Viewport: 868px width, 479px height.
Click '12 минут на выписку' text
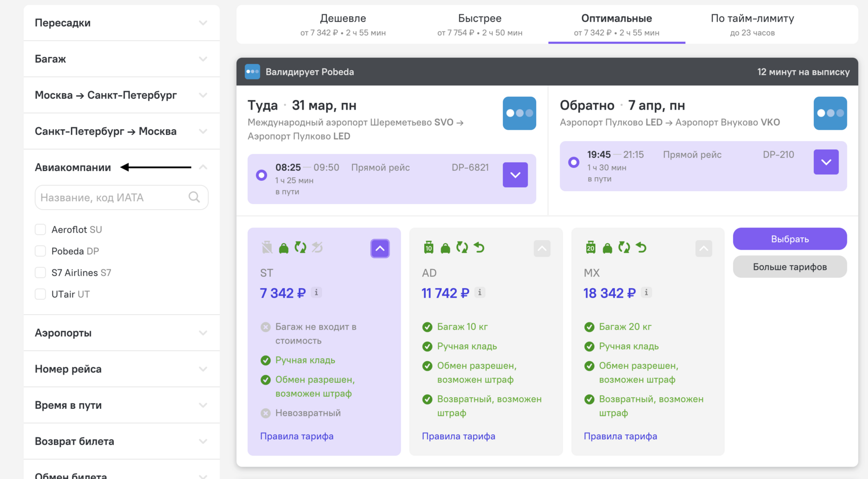click(x=803, y=72)
